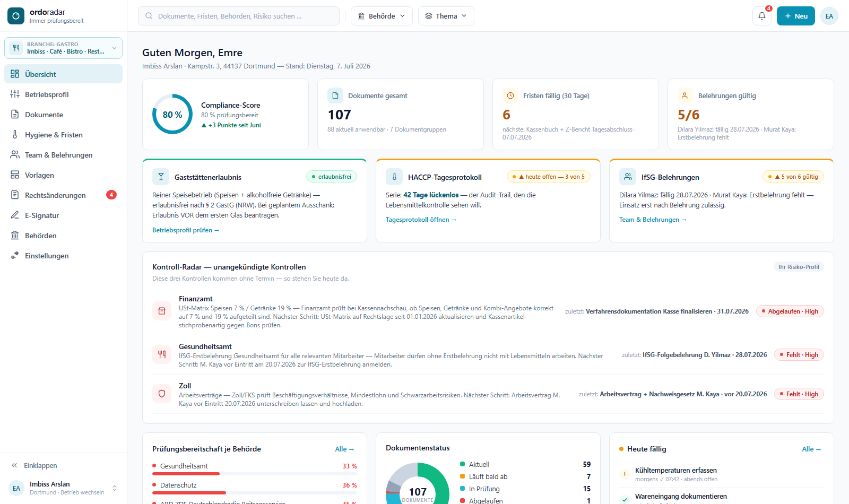Click the 5 von 6 gültig badge
The width and height of the screenshot is (849, 504).
click(793, 177)
